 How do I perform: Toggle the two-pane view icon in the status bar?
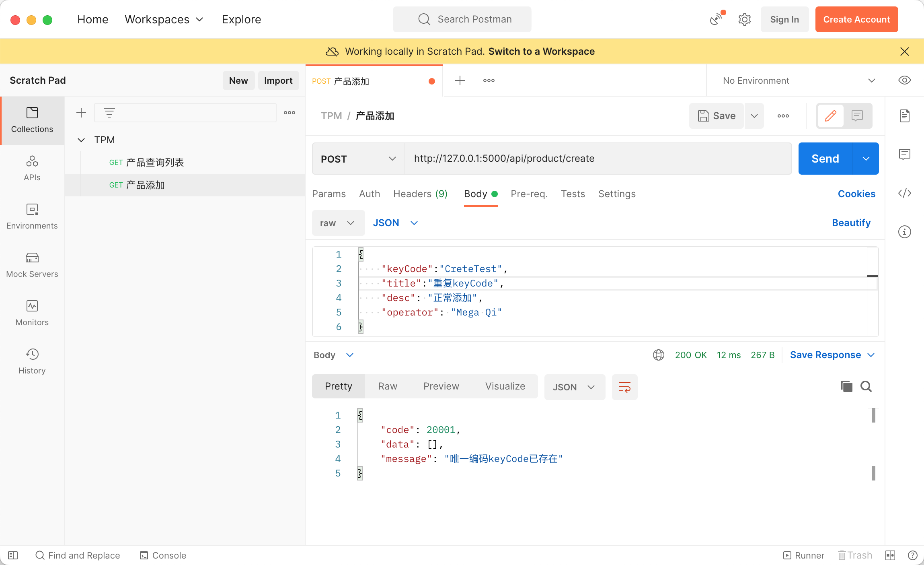(890, 555)
